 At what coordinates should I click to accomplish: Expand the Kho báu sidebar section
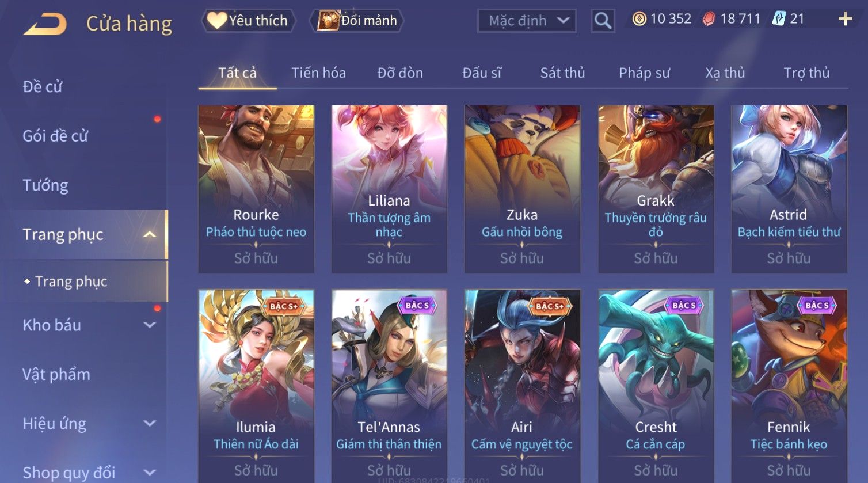tap(149, 325)
